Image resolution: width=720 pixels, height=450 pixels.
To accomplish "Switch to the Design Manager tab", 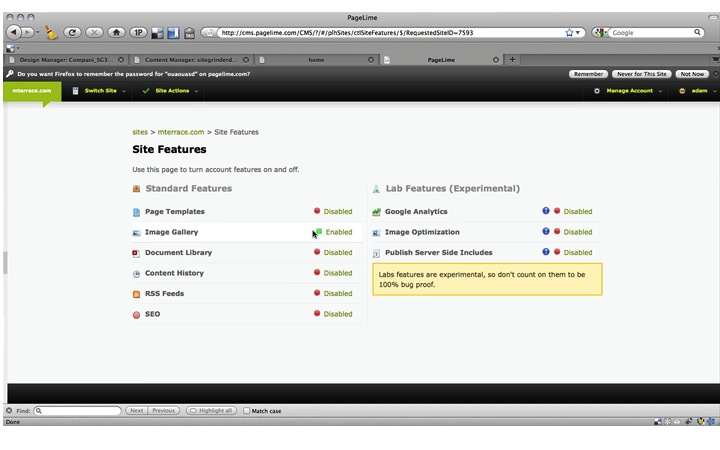I will (67, 60).
